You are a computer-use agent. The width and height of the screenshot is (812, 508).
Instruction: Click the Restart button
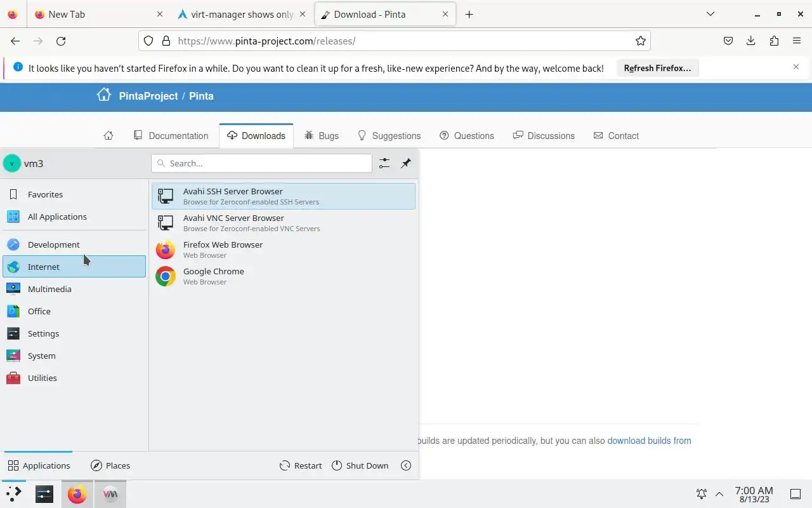[x=301, y=465]
